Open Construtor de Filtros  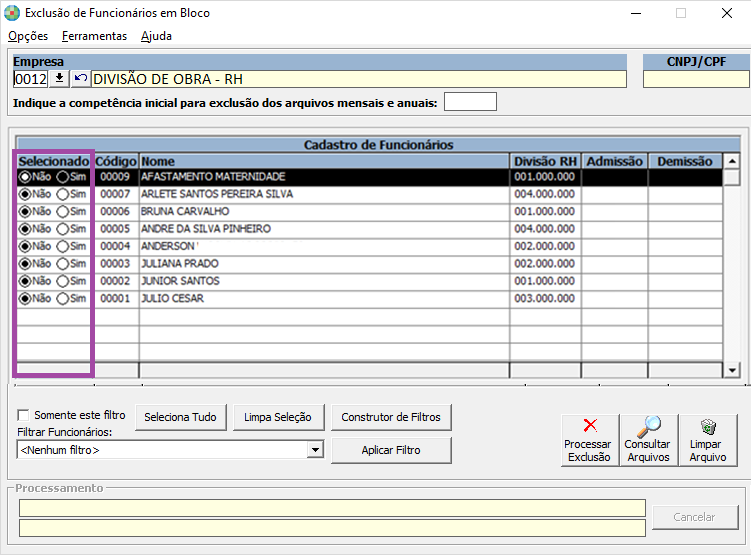click(x=391, y=417)
